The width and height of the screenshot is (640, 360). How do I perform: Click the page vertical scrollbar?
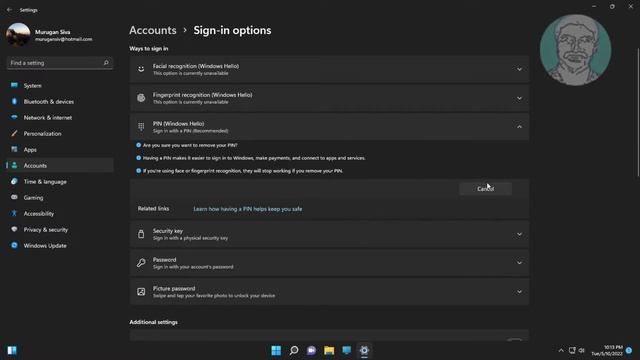click(x=638, y=113)
